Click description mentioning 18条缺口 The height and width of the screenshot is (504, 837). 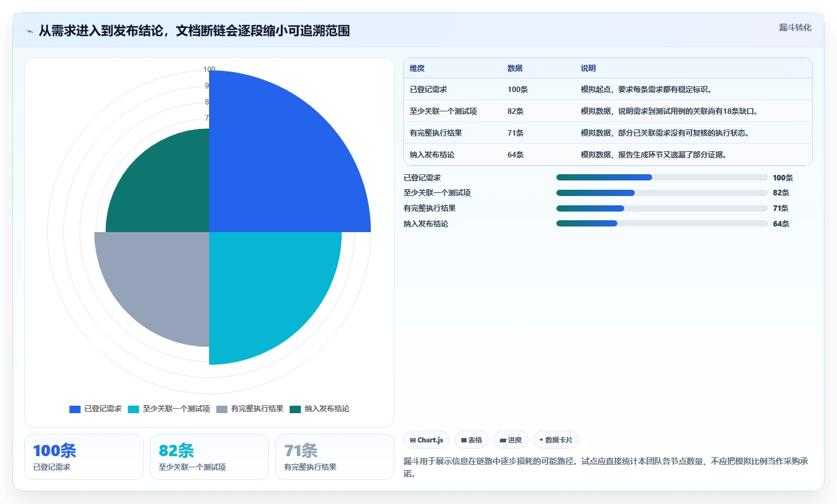[x=669, y=111]
